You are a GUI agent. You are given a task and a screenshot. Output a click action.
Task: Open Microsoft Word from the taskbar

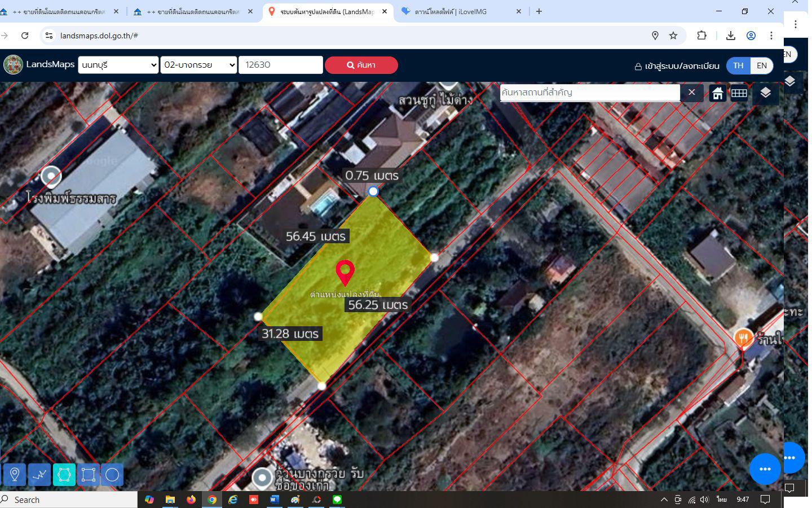point(274,500)
